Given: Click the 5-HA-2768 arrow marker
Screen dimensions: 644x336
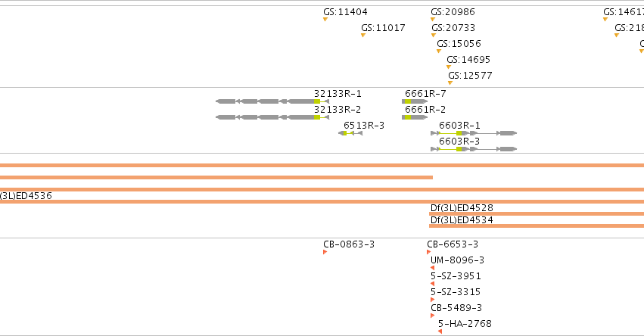Looking at the screenshot, I should point(440,331).
